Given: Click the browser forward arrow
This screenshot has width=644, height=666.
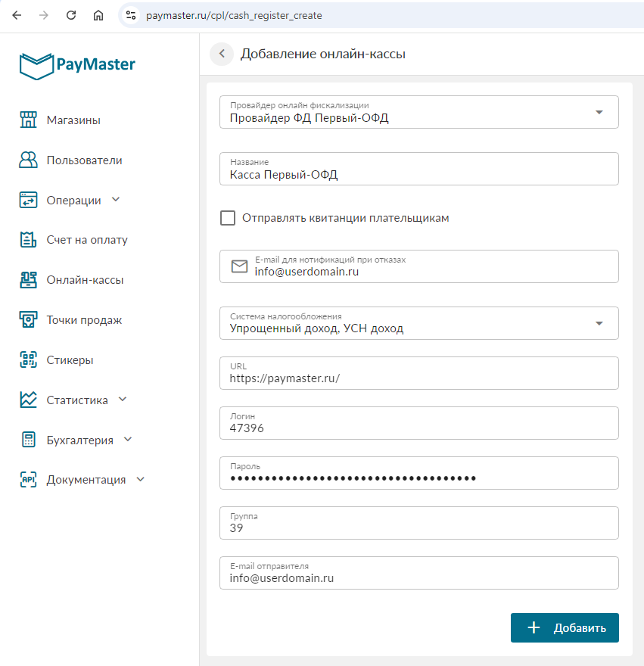Looking at the screenshot, I should point(44,15).
